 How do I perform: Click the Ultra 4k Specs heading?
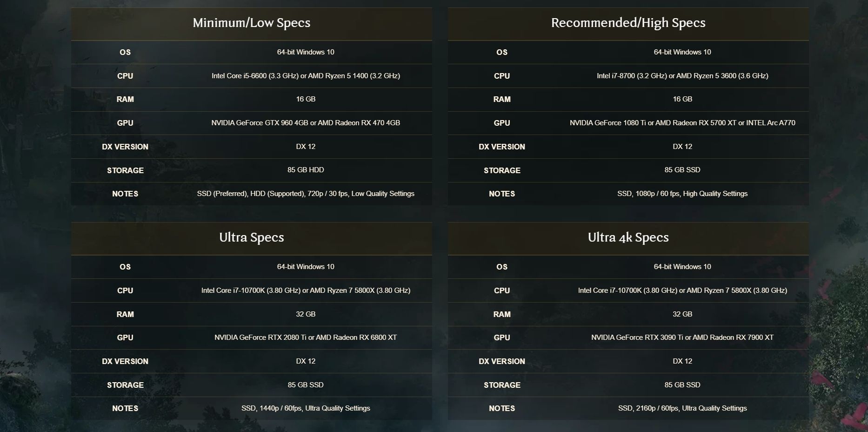click(628, 237)
